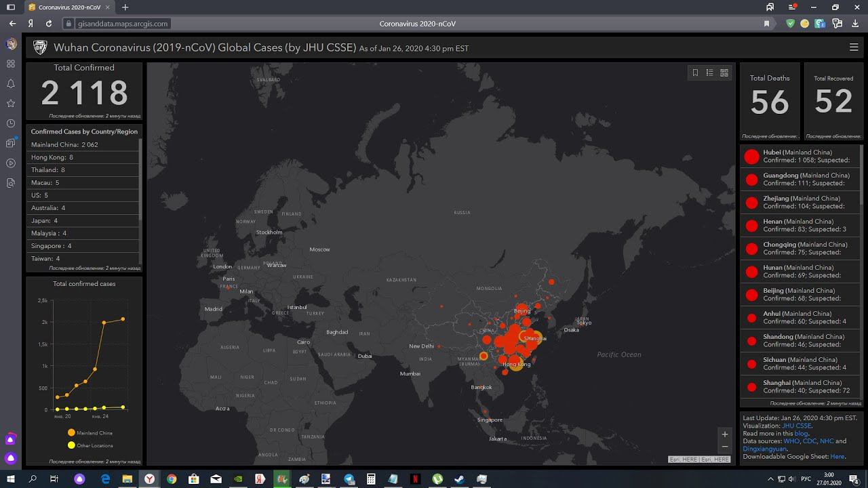Open the Calculator from the taskbar
868x488 pixels.
[371, 479]
